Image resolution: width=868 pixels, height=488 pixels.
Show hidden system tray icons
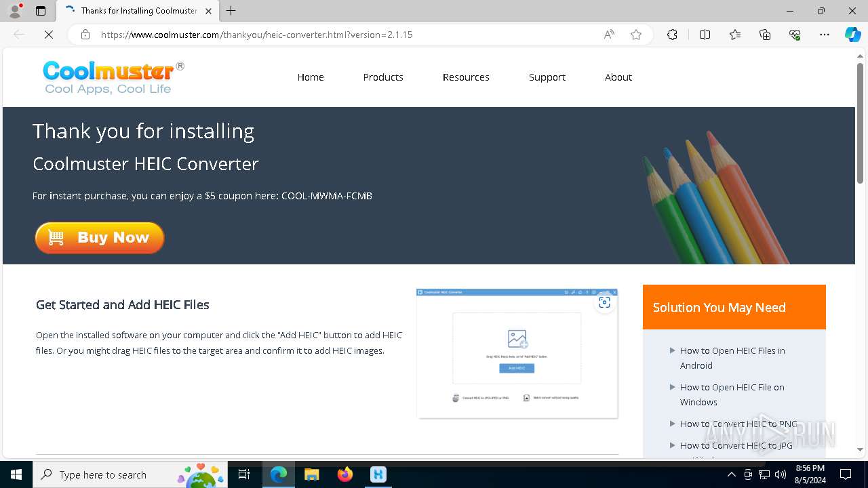[x=731, y=474]
